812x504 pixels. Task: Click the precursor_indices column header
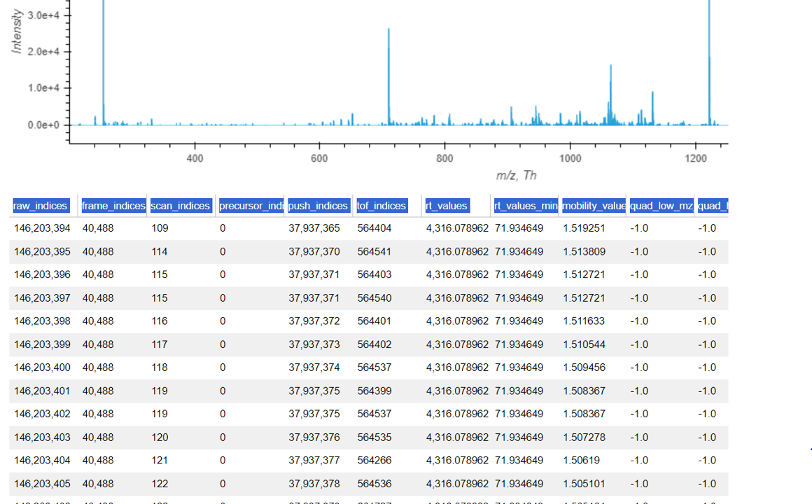(x=251, y=206)
